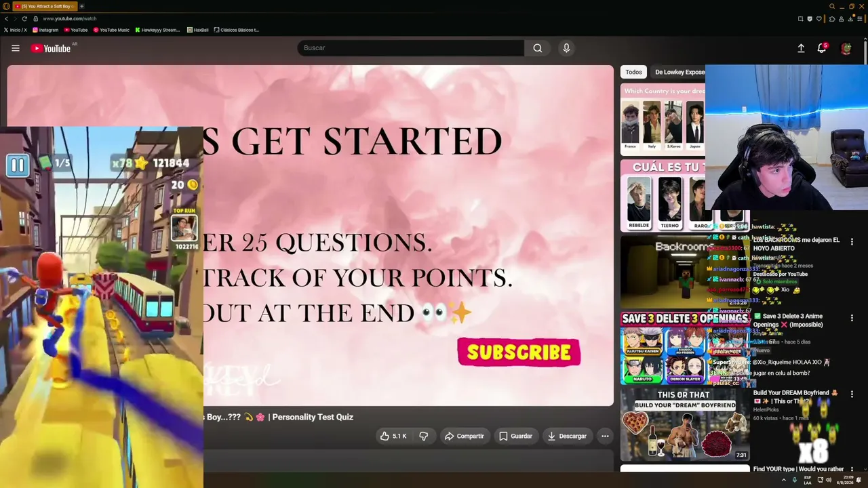Open the YouTube bookmark
The width and height of the screenshot is (868, 488).
pos(76,30)
